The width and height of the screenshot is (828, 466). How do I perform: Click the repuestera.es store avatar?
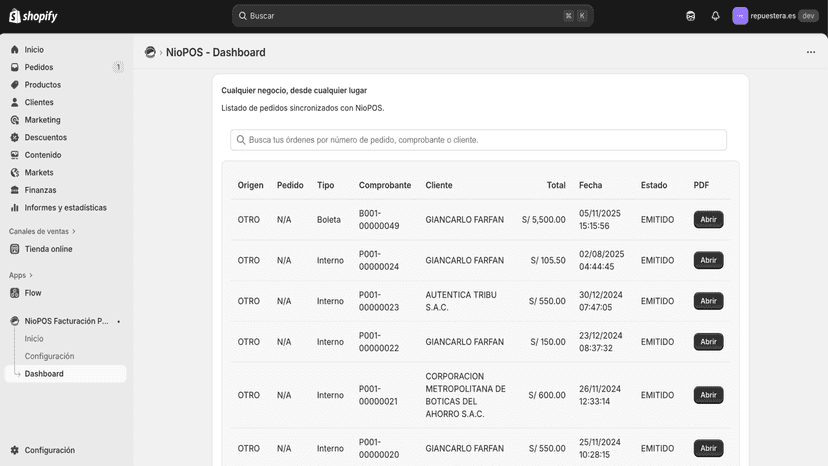[x=740, y=16]
